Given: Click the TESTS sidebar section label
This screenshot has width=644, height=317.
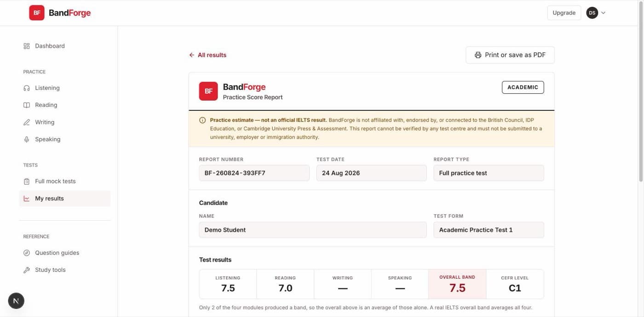Looking at the screenshot, I should pos(30,165).
